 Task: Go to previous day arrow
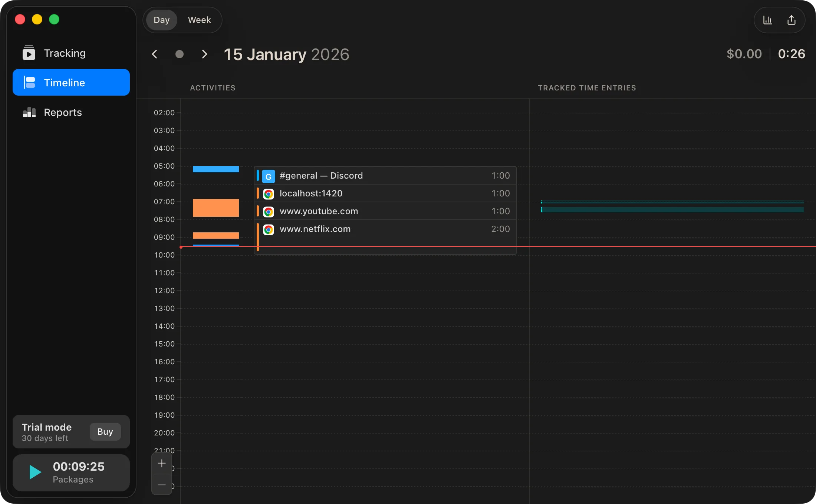pos(155,54)
